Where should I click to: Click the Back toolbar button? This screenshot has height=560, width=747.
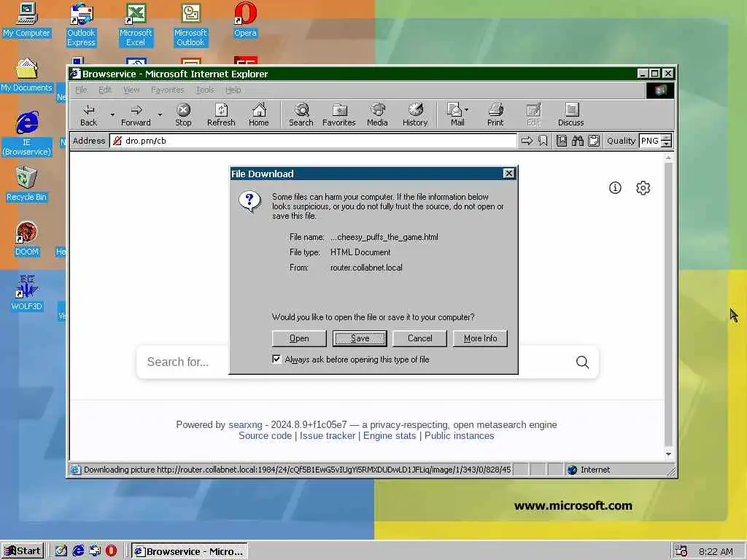click(88, 114)
